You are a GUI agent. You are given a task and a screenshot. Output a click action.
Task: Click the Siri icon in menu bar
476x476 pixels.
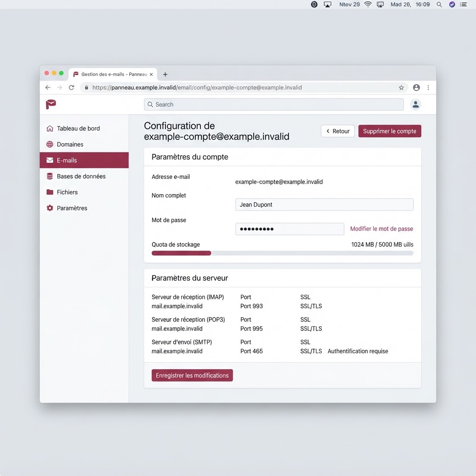pos(452,5)
